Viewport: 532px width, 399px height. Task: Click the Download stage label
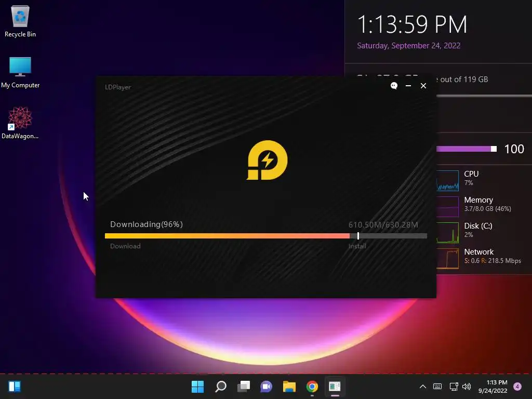pyautogui.click(x=125, y=246)
